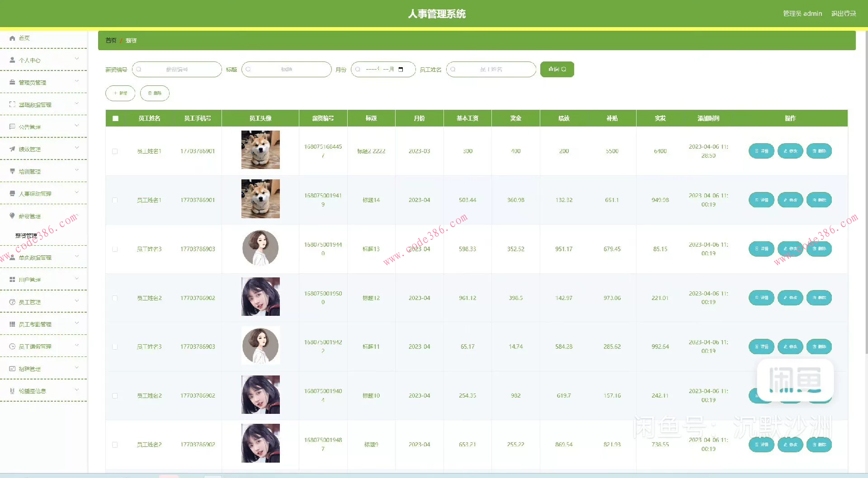Click the home icon beside 首页

point(12,38)
